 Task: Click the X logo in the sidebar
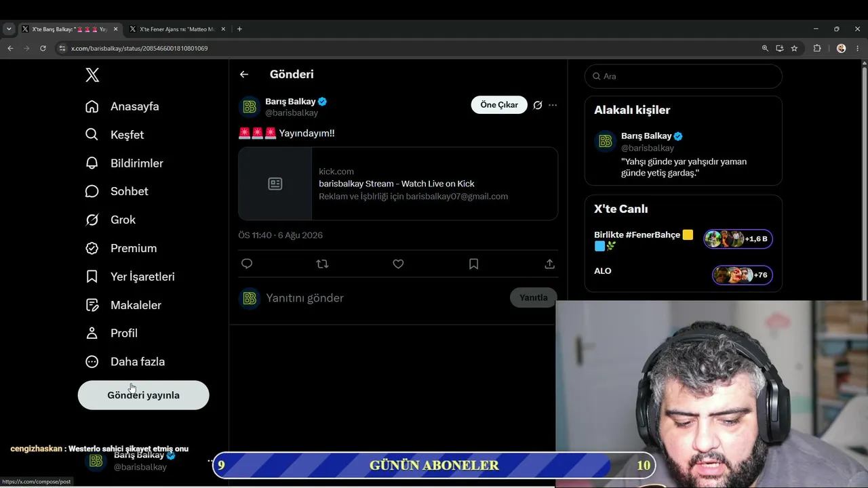click(92, 75)
